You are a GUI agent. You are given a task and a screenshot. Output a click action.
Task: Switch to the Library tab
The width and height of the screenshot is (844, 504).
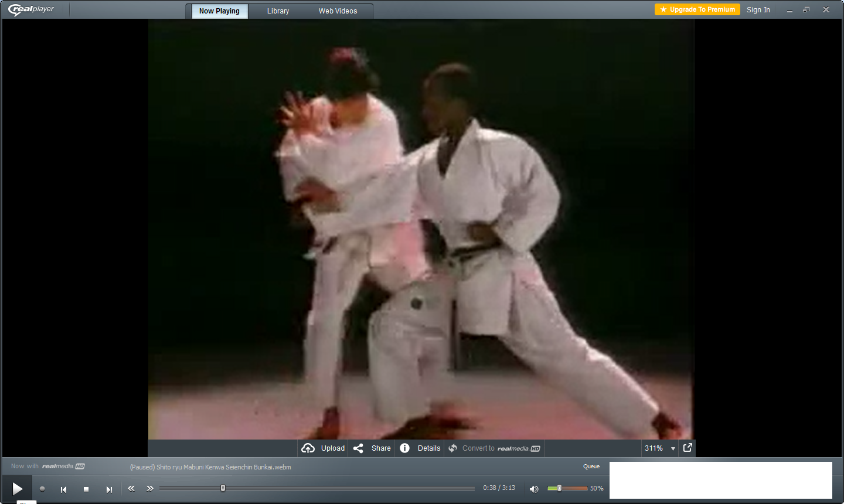click(278, 11)
